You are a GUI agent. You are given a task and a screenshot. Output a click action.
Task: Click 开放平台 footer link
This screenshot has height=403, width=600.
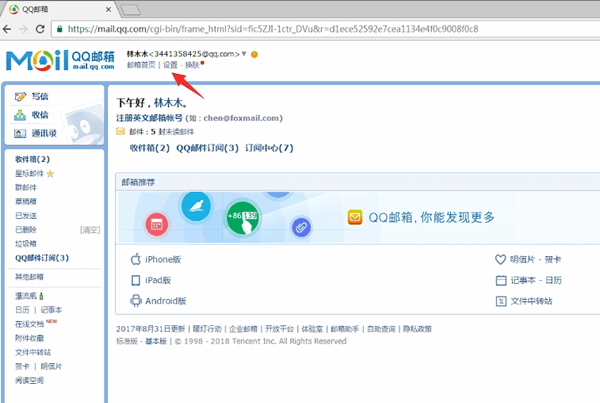point(279,329)
